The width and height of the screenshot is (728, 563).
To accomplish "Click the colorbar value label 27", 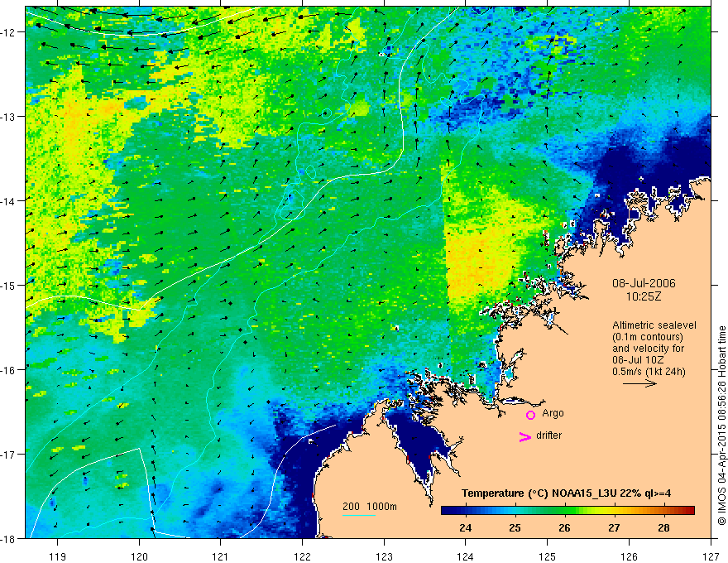I will click(x=614, y=527).
